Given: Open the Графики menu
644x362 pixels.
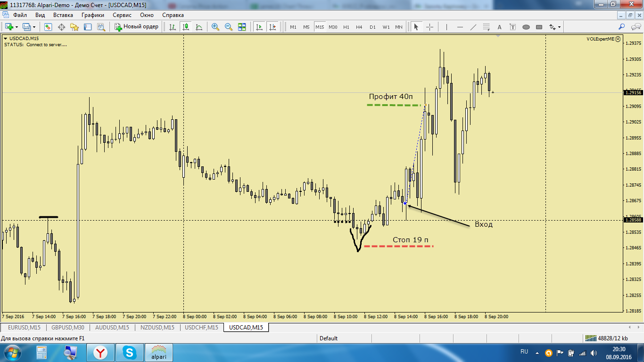Looking at the screenshot, I should (93, 15).
